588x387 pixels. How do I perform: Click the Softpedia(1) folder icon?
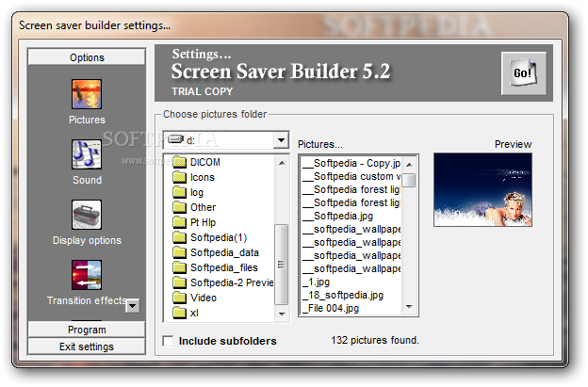click(180, 237)
